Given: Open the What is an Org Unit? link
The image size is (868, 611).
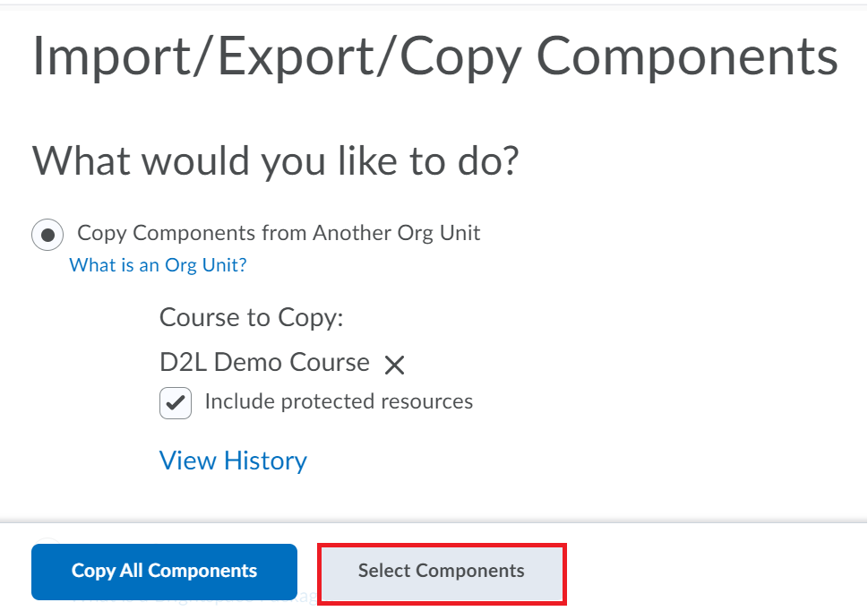Looking at the screenshot, I should (158, 265).
